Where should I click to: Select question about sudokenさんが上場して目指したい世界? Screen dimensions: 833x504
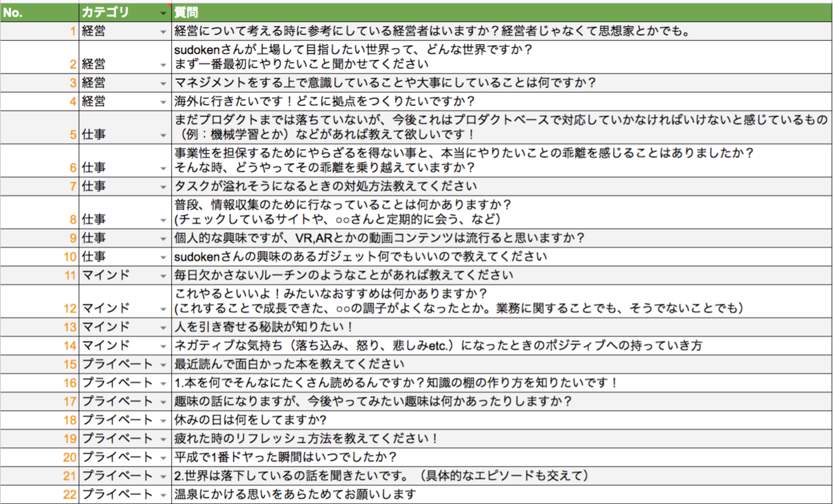pos(502,57)
